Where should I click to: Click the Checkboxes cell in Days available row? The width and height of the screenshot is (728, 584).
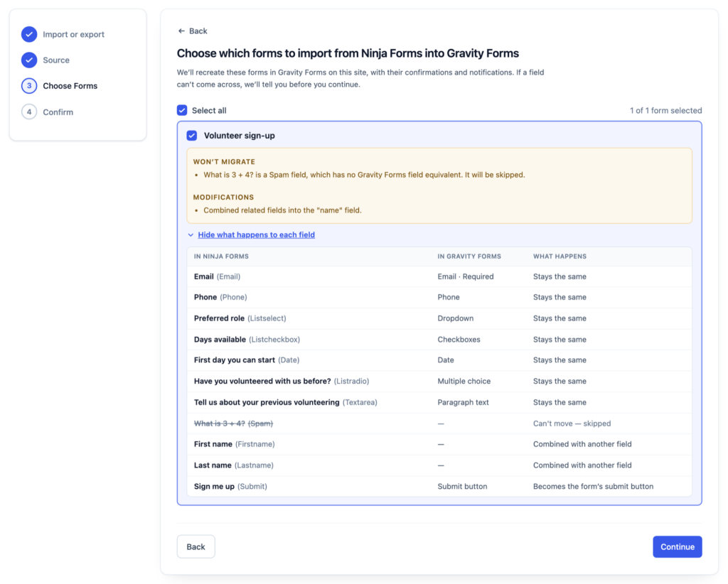coord(459,340)
